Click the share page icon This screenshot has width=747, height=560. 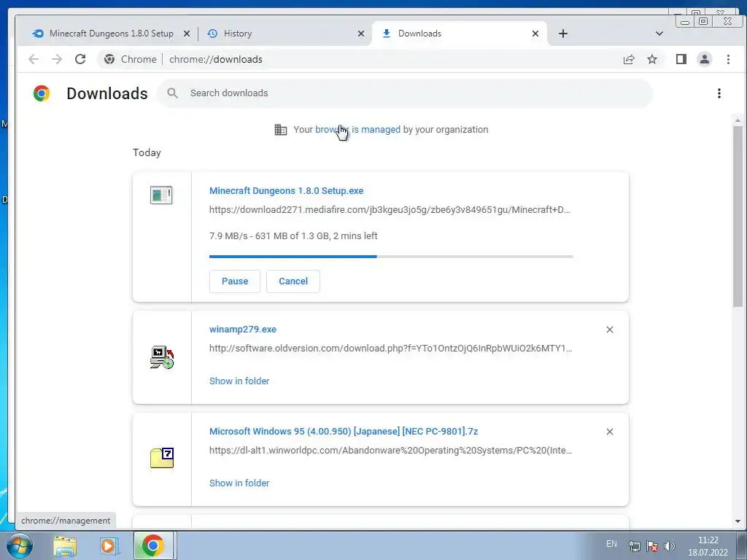pos(629,59)
